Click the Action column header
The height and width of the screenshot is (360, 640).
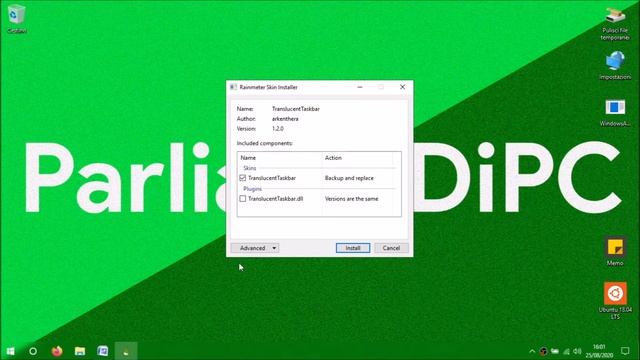(333, 158)
